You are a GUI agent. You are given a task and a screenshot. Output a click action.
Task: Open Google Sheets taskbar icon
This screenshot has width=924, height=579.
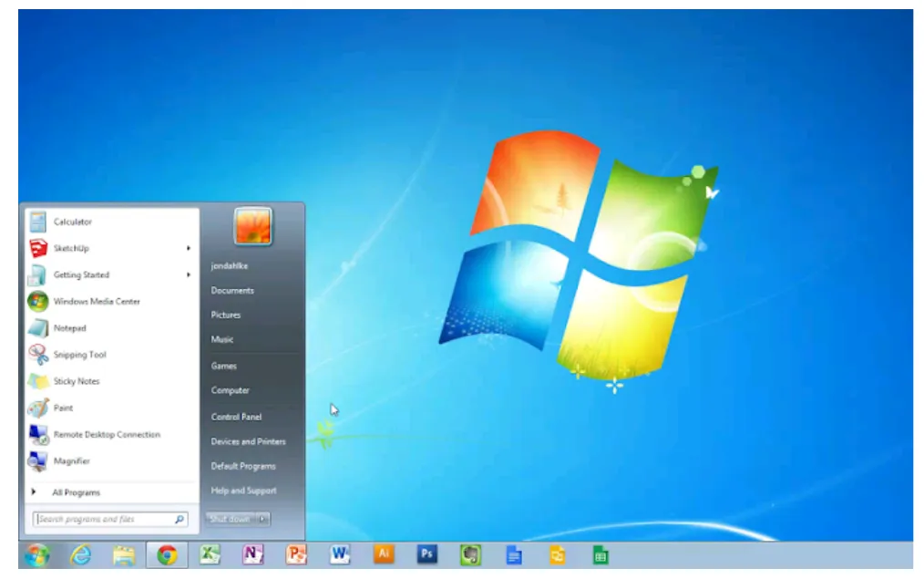point(601,555)
